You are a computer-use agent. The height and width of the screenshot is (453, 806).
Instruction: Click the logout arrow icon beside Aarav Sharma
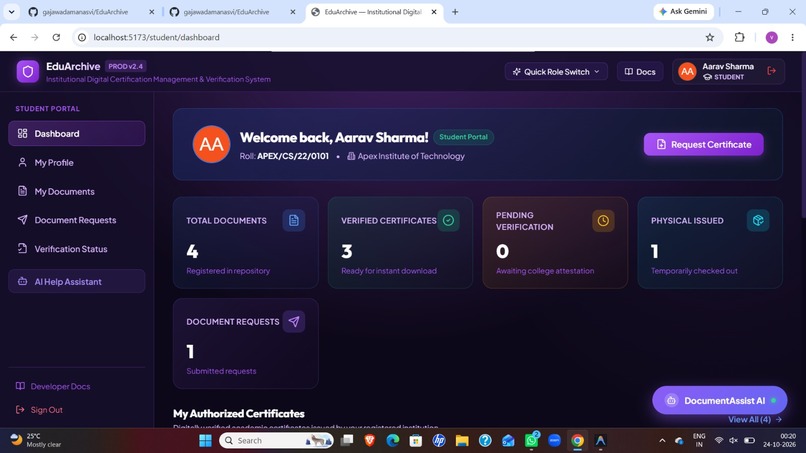pos(771,71)
